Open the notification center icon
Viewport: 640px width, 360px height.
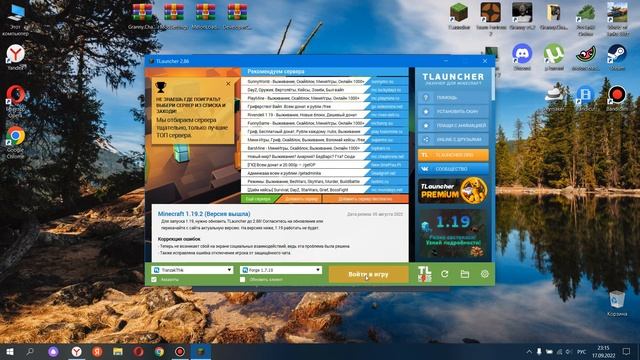[x=627, y=351]
